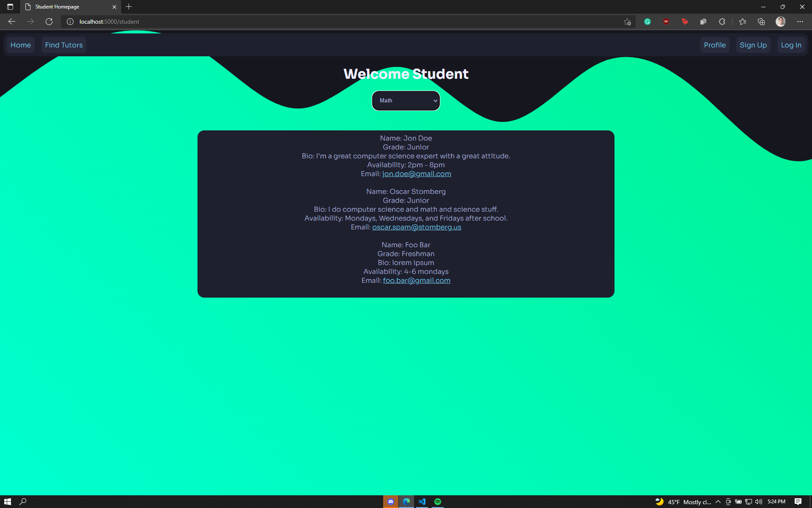Open the Grammarly extension icon
The image size is (812, 508).
click(647, 22)
